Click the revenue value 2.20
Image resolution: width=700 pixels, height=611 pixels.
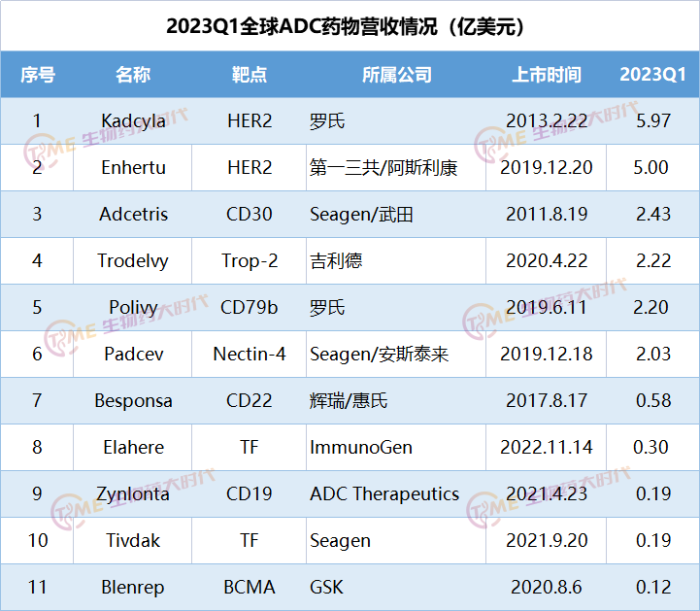(650, 307)
